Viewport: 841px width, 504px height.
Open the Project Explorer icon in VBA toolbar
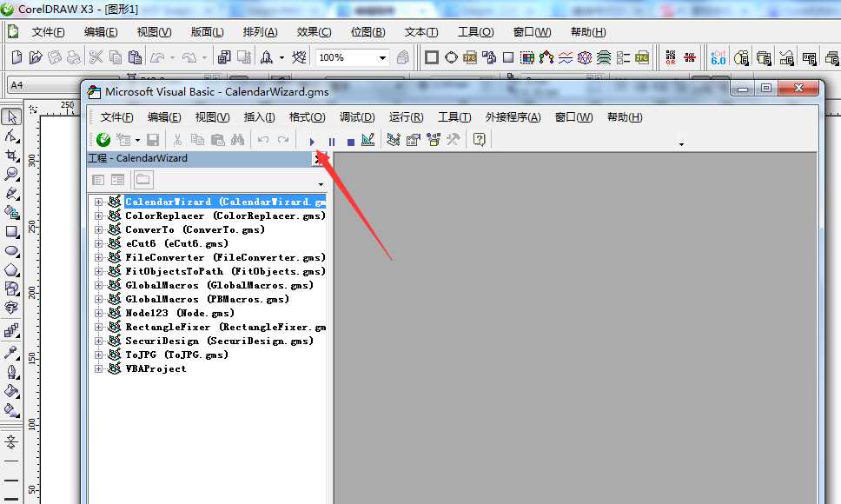(394, 140)
